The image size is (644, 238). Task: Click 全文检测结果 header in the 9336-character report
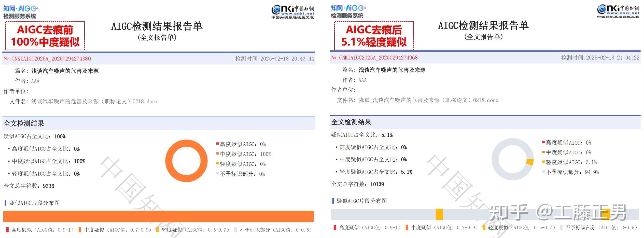coord(24,124)
